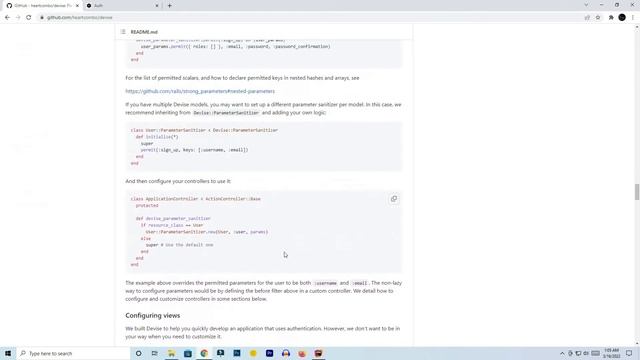Click the inline Devise::ParameterSanitizer code
The height and width of the screenshot is (360, 640).
coord(226,113)
